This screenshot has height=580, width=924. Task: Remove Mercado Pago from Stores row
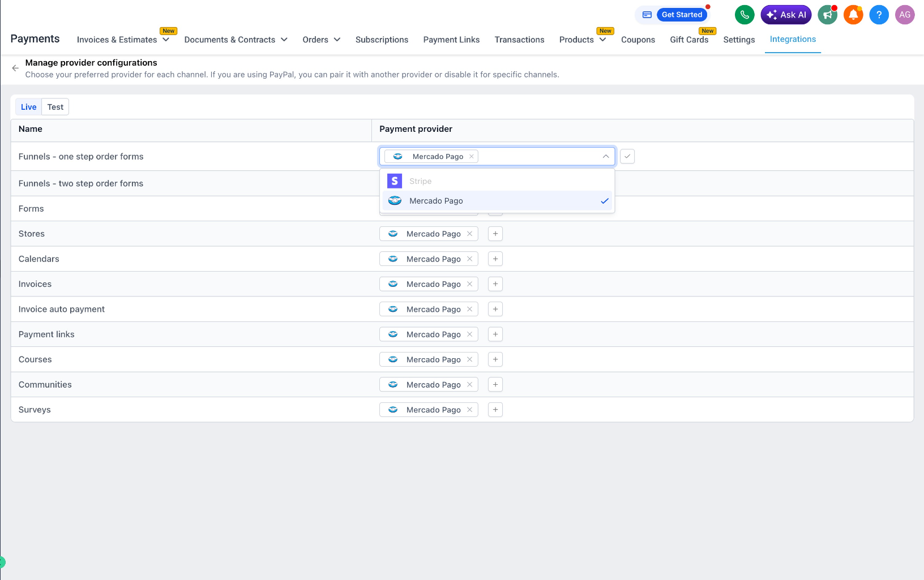[469, 234]
